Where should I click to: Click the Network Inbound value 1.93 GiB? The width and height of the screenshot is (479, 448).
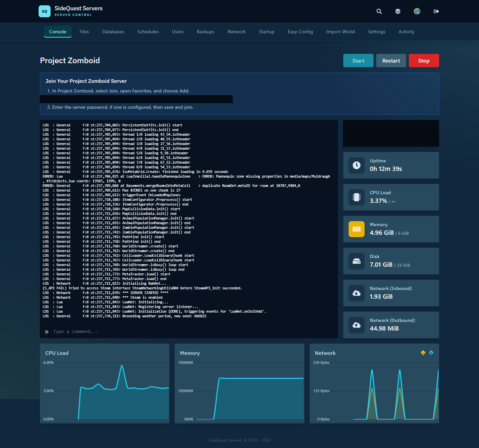(381, 297)
